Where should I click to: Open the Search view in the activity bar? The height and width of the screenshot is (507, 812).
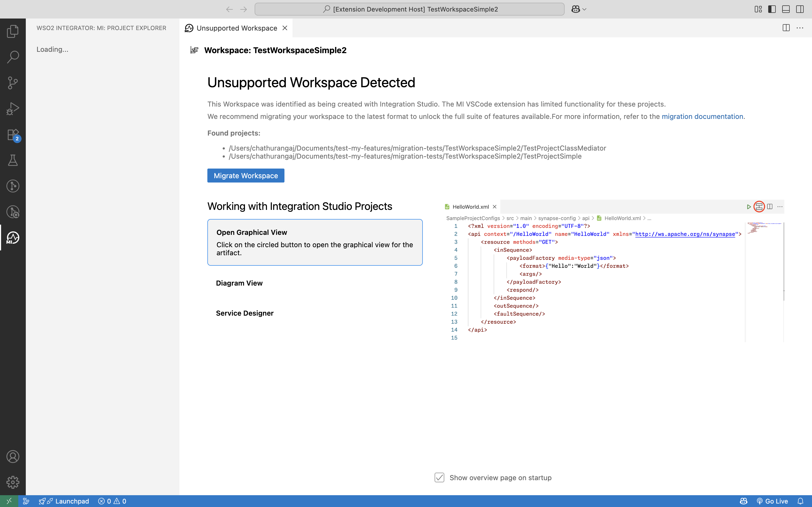13,57
